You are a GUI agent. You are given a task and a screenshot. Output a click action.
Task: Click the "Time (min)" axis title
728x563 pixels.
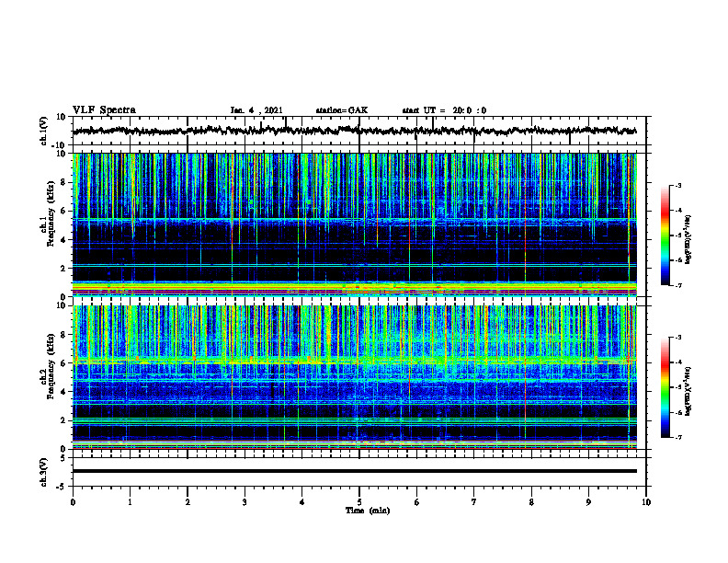(x=368, y=511)
